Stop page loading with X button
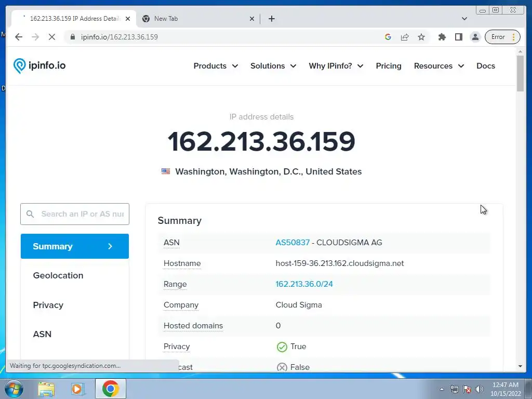Viewport: 532px width, 399px height. click(52, 37)
